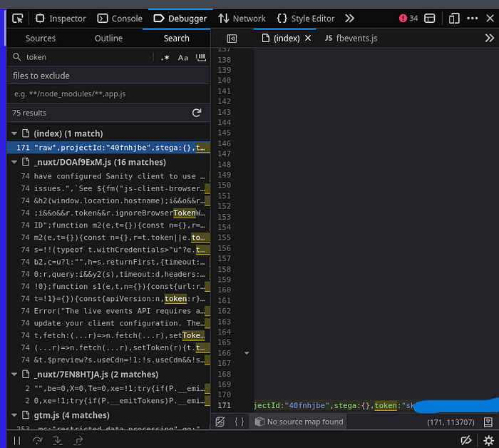Toggle the split console icon

[x=430, y=19]
